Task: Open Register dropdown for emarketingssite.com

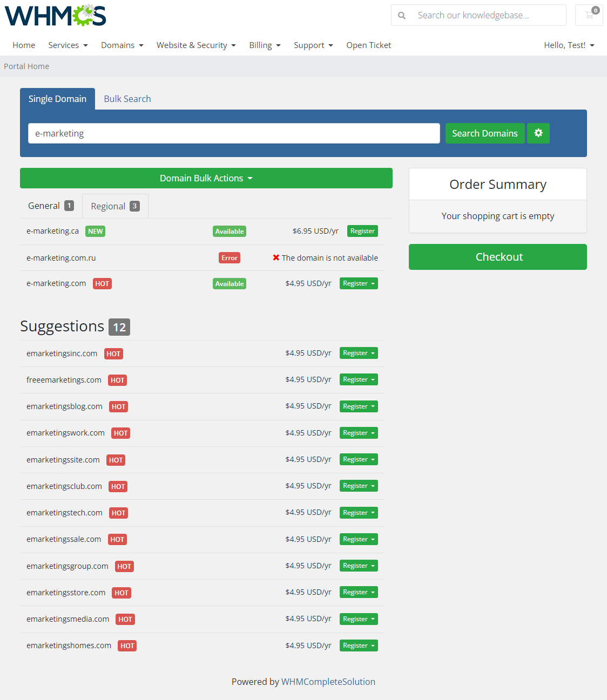Action: click(359, 459)
